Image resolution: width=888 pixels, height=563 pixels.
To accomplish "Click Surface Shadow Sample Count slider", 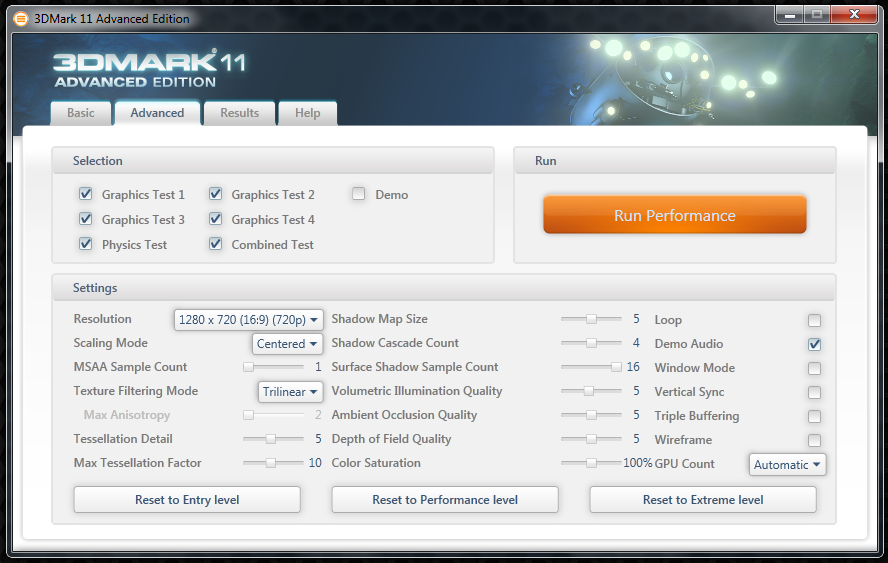I will coord(591,367).
